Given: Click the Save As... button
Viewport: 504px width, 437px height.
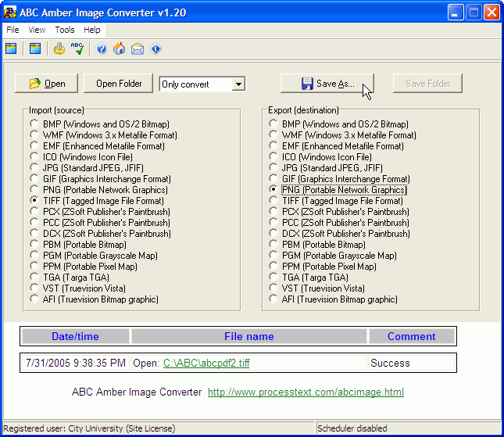Looking at the screenshot, I should click(327, 84).
